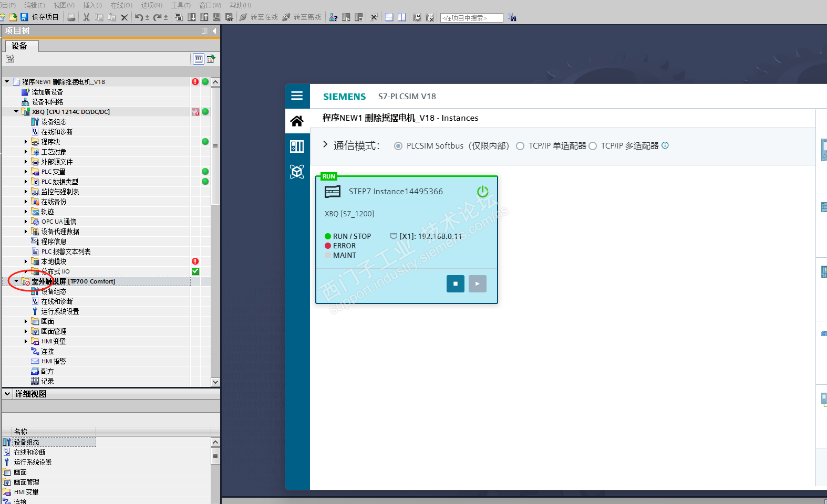Open the 设备和网络 tree item

coord(47,102)
